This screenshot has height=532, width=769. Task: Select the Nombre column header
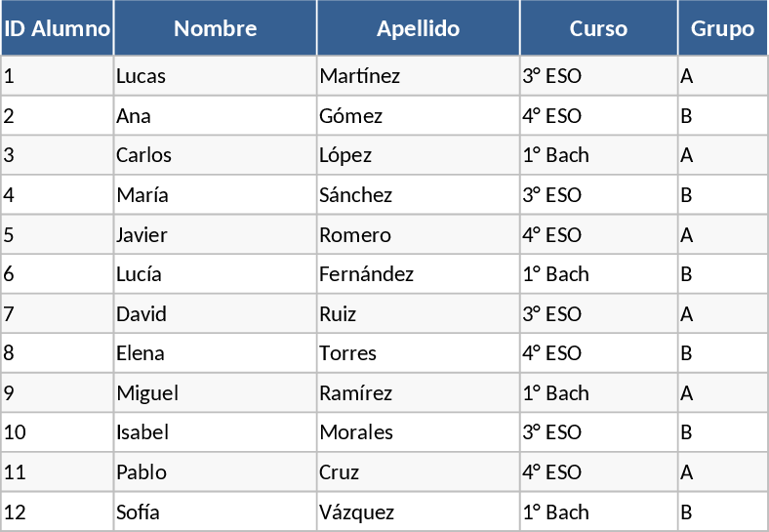215,28
